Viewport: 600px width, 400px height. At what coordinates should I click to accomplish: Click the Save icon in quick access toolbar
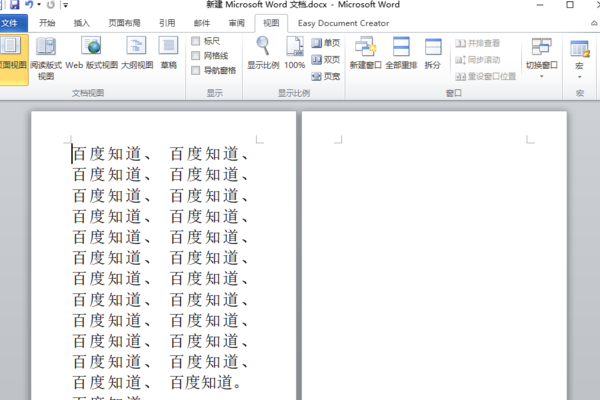(14, 5)
